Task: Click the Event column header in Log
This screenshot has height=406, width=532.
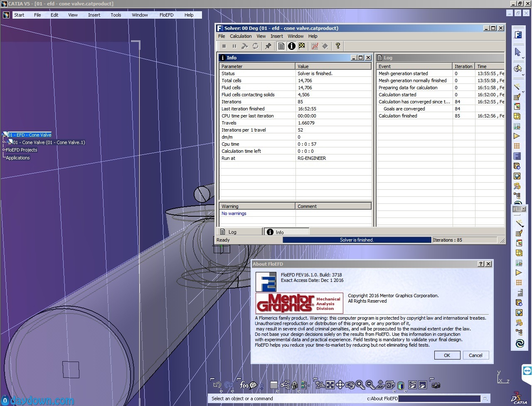Action: 414,66
